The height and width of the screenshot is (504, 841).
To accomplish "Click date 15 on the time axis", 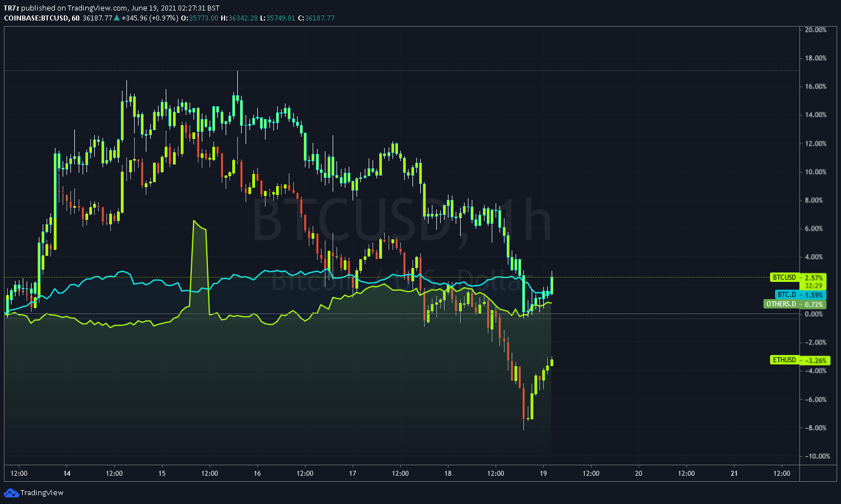I will click(162, 474).
